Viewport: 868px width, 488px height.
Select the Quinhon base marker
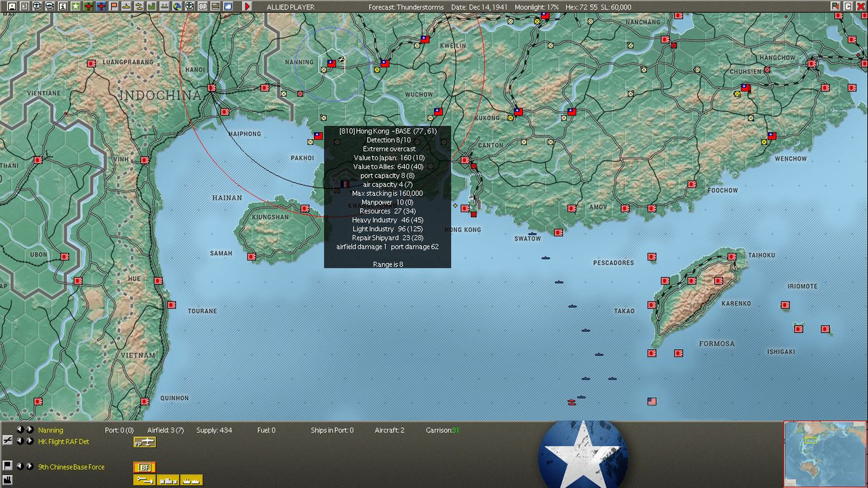tap(145, 402)
